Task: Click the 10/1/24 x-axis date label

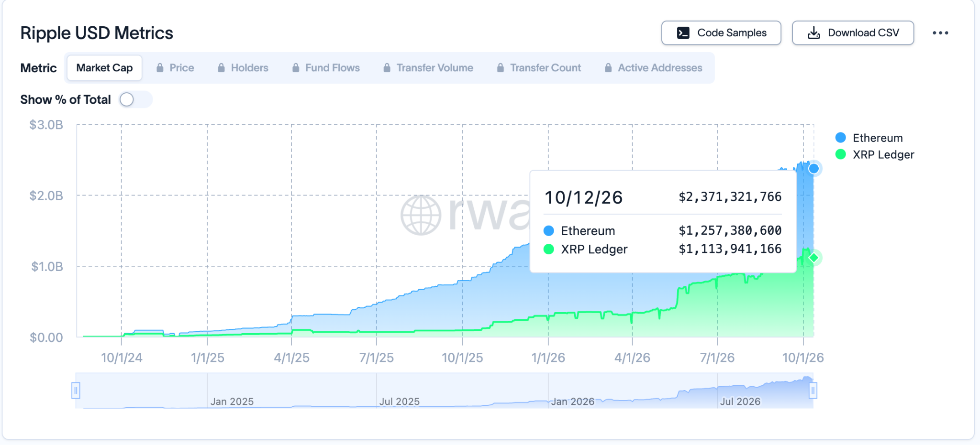Action: [122, 358]
